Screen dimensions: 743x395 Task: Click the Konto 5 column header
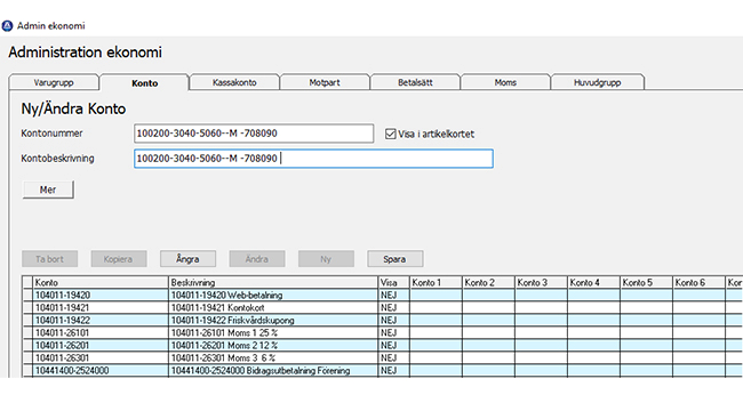coord(646,282)
